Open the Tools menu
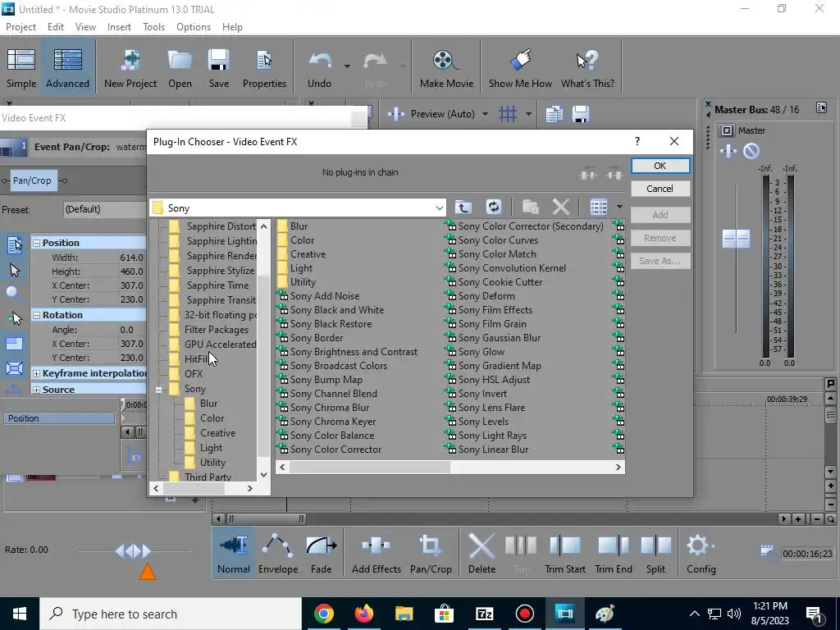This screenshot has height=630, width=840. (x=153, y=27)
